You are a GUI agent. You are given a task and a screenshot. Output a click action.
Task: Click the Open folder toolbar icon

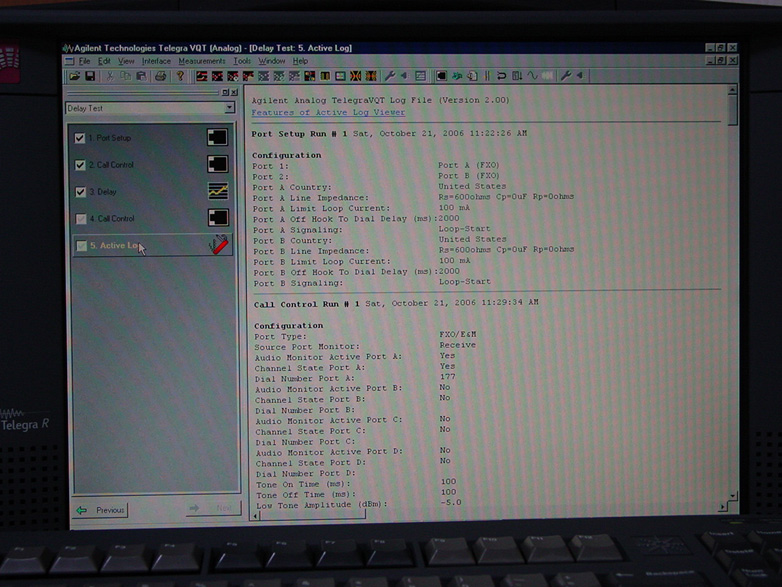pyautogui.click(x=75, y=76)
